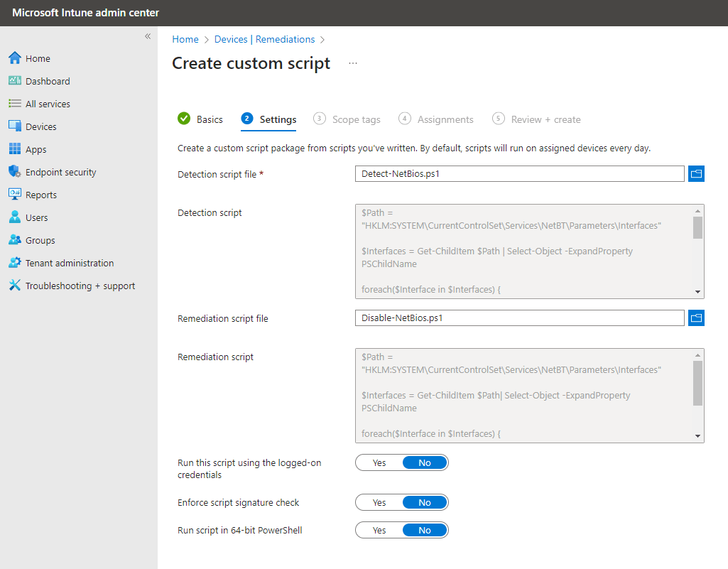This screenshot has width=728, height=569.
Task: Switch to the Scope tags step tab
Action: (x=347, y=119)
